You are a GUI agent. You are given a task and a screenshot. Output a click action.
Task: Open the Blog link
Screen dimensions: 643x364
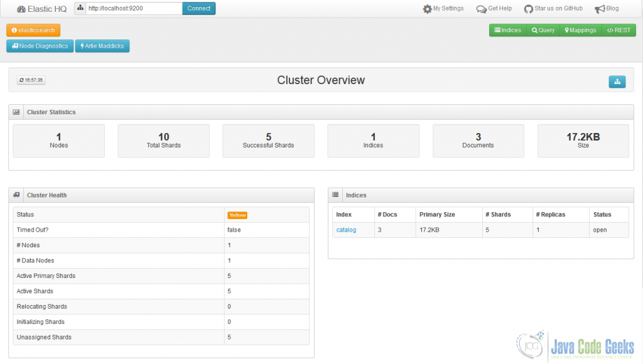[x=607, y=9]
